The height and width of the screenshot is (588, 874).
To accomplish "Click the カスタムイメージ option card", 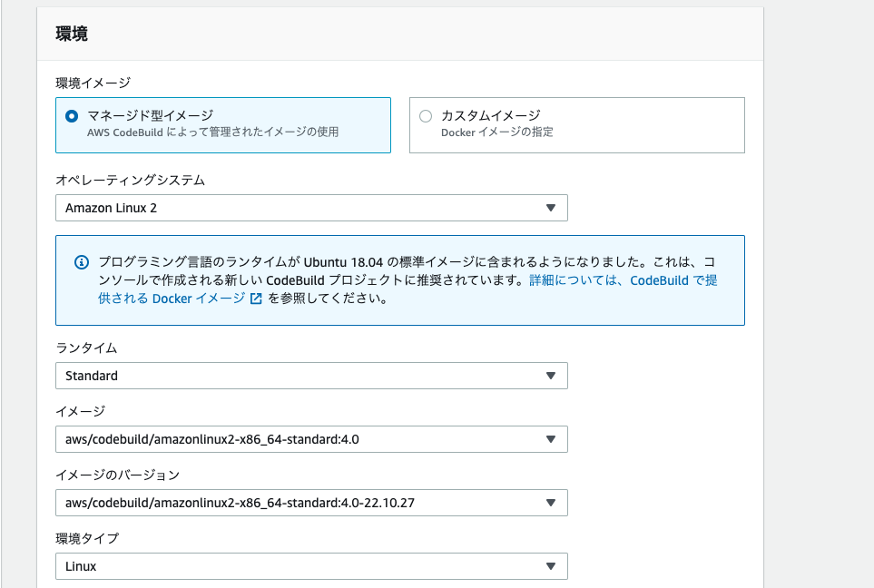I will (576, 125).
